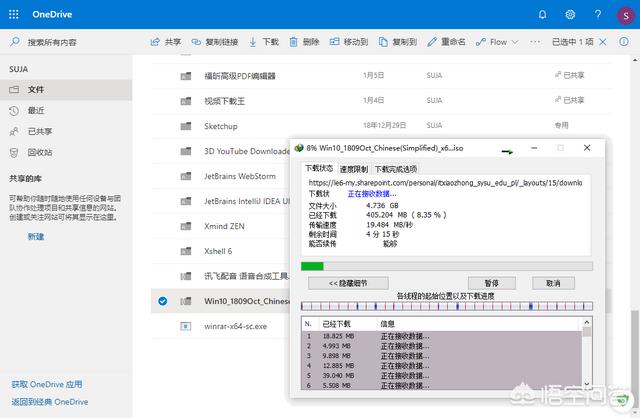Screen dimensions: 640x418
Task: Click the download URL text in dialog
Action: point(445,182)
